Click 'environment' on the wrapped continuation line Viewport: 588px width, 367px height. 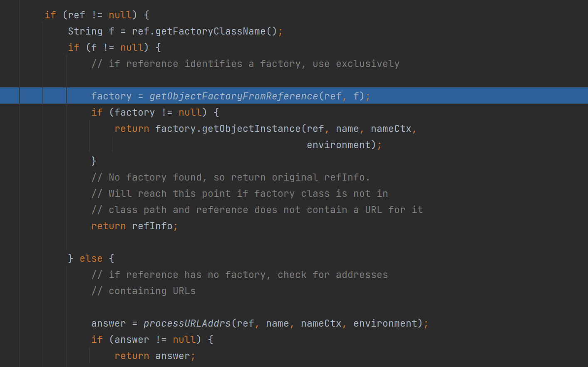coord(338,145)
